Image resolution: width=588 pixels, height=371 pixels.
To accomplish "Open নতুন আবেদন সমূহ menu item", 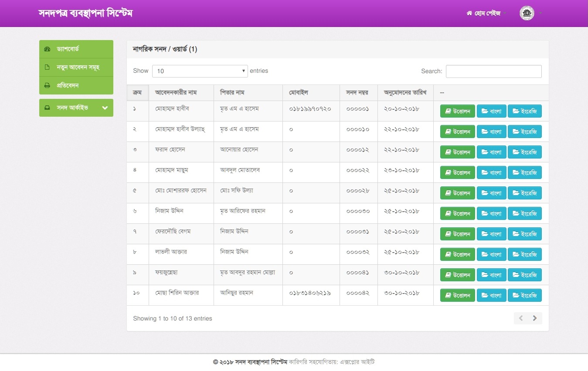I will click(x=76, y=67).
